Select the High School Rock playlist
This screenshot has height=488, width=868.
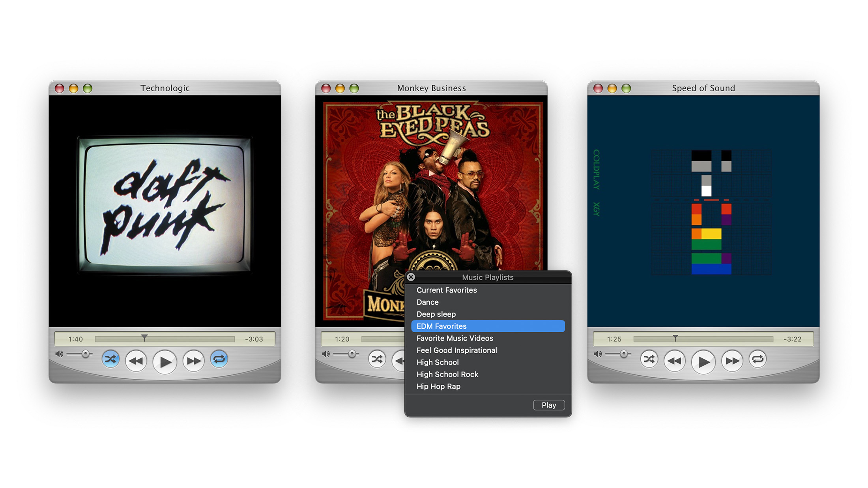click(x=488, y=374)
